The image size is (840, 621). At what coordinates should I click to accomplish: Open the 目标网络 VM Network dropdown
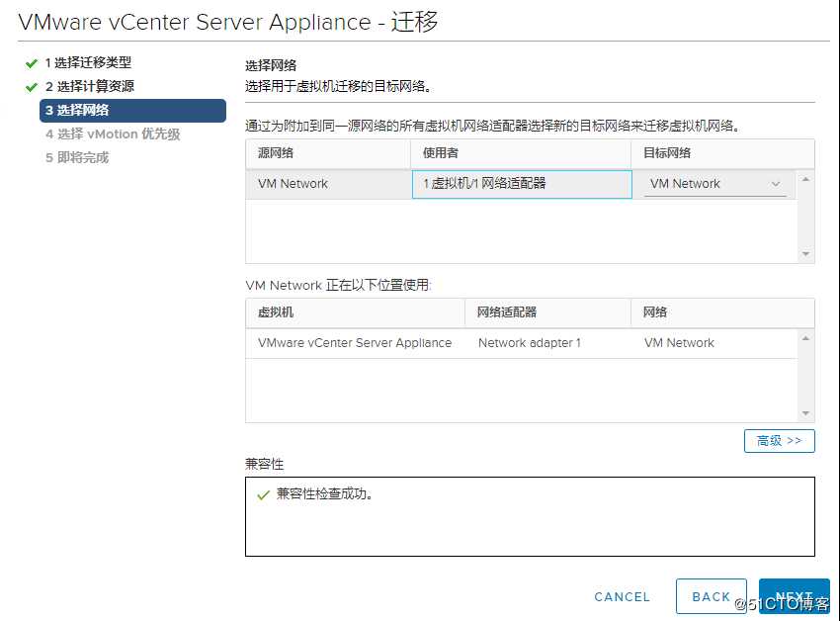[x=714, y=184]
